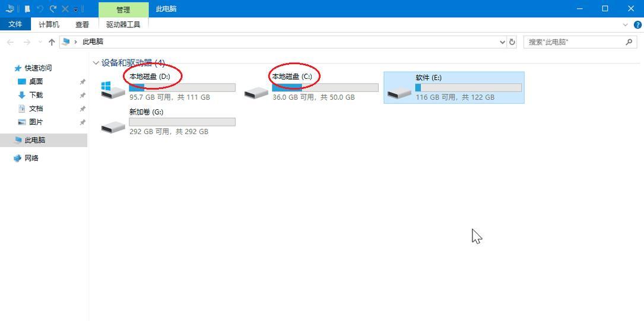Click the Refresh button beside address bar

pos(512,42)
